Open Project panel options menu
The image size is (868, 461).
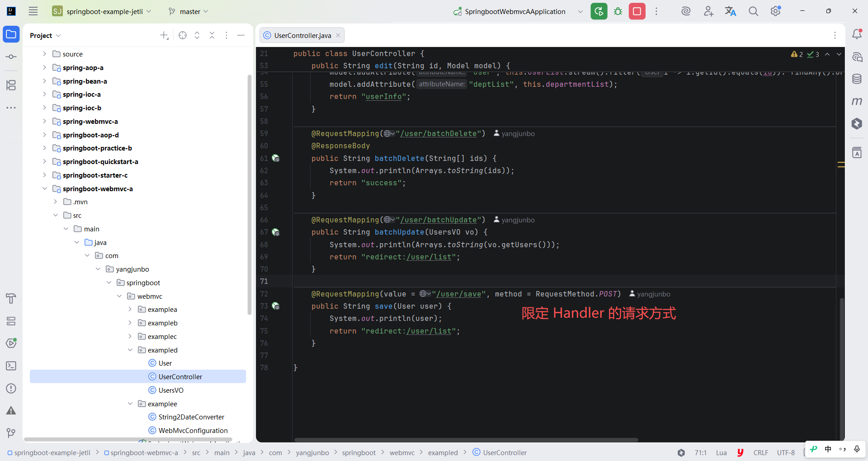click(x=226, y=35)
